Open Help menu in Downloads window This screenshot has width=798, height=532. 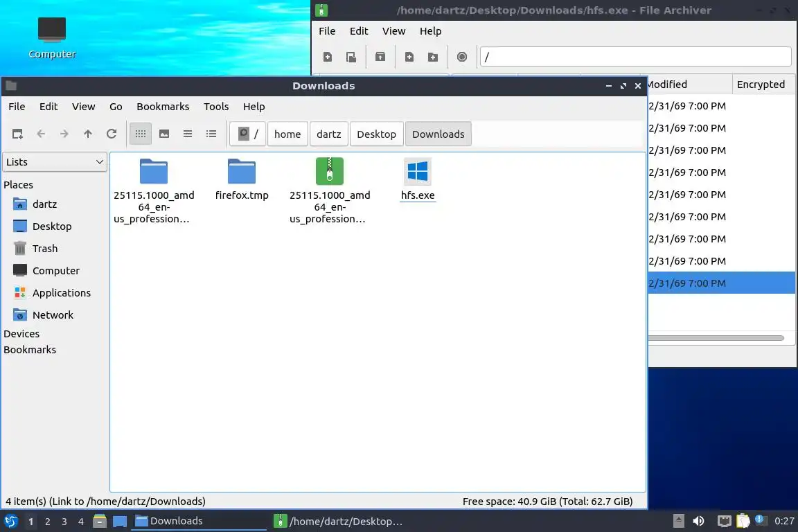tap(254, 107)
